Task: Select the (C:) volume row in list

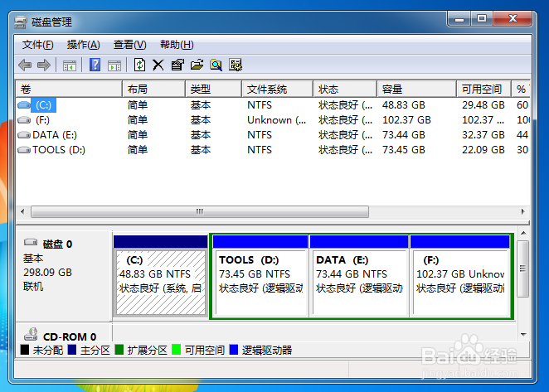Action: pyautogui.click(x=273, y=105)
